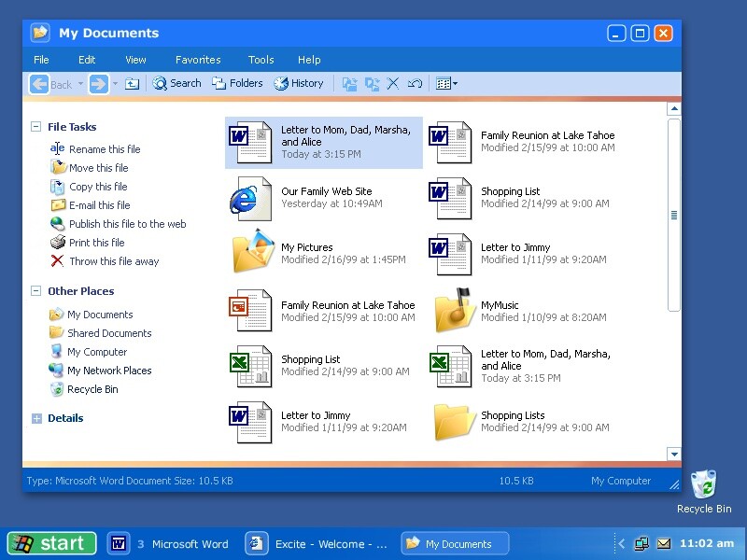Click the Delete (X) toolbar icon
This screenshot has width=747, height=560.
coord(393,83)
